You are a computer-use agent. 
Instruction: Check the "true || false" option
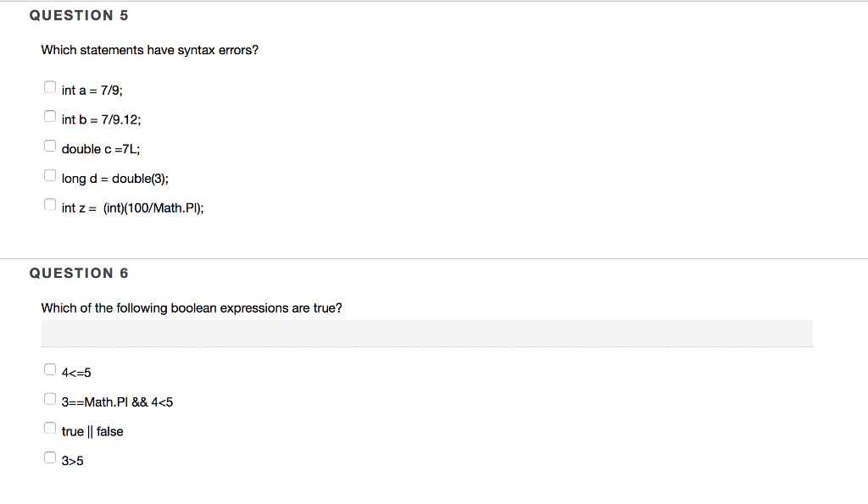pyautogui.click(x=50, y=427)
